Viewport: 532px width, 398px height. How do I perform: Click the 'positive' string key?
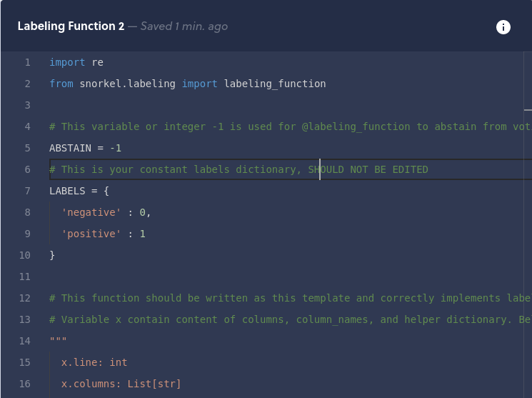click(91, 234)
